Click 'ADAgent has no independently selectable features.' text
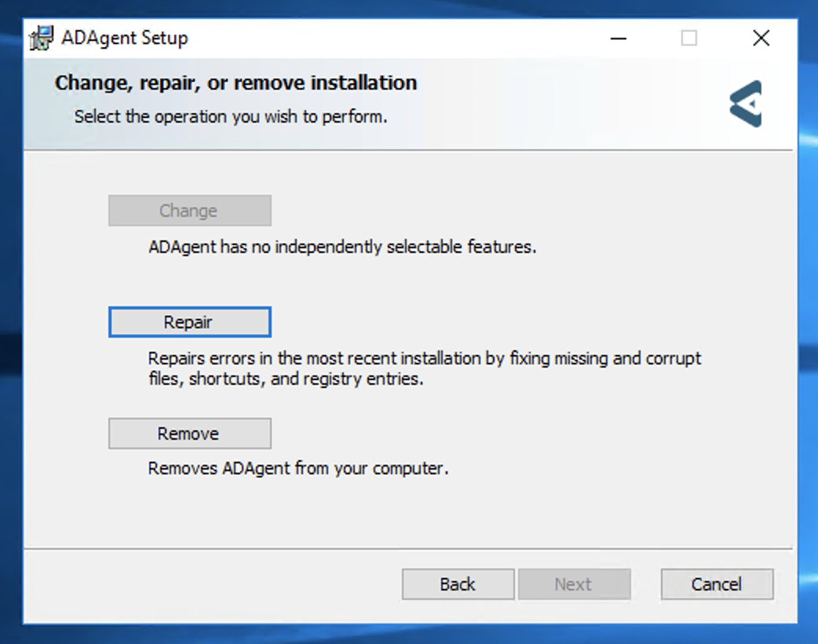This screenshot has width=818, height=644. (342, 247)
